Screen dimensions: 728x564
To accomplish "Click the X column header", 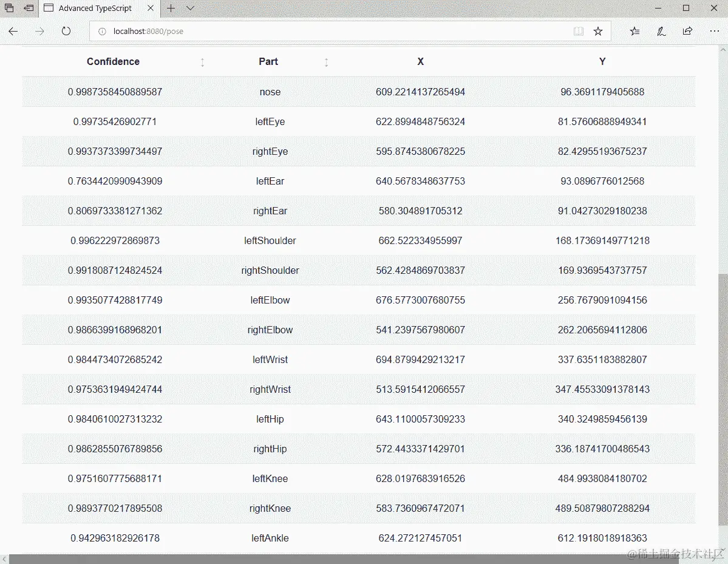I will pos(420,61).
